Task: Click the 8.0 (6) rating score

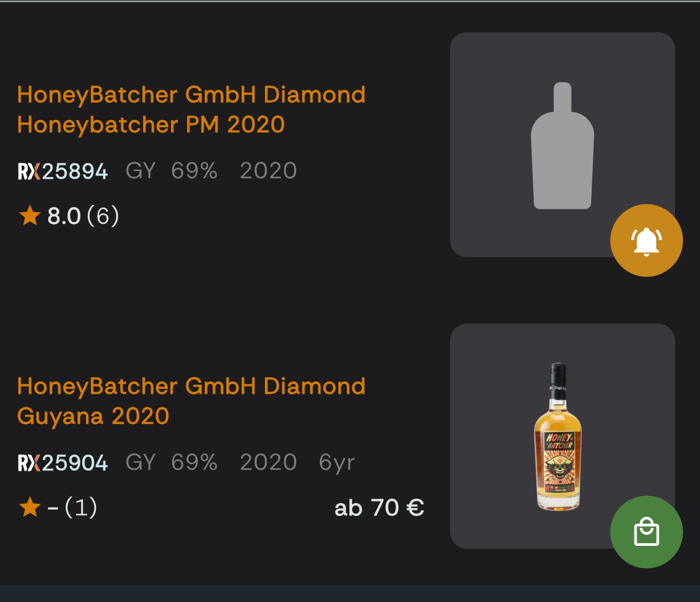Action: click(x=83, y=216)
